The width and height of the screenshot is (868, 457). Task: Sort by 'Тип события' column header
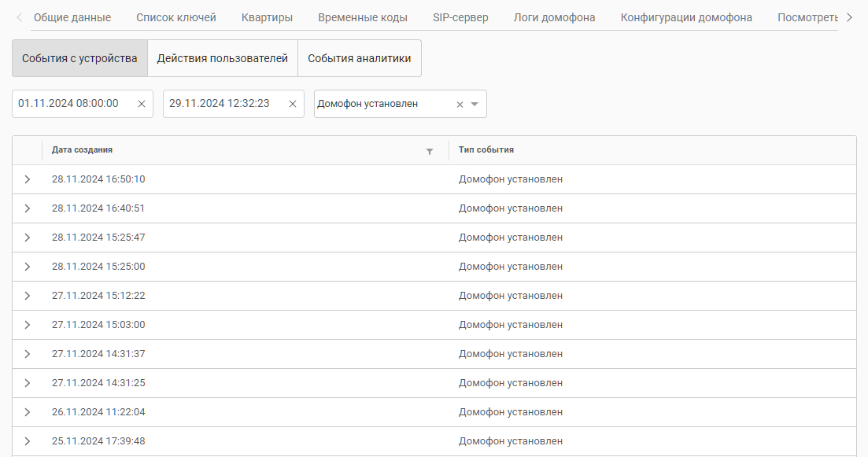click(x=486, y=150)
